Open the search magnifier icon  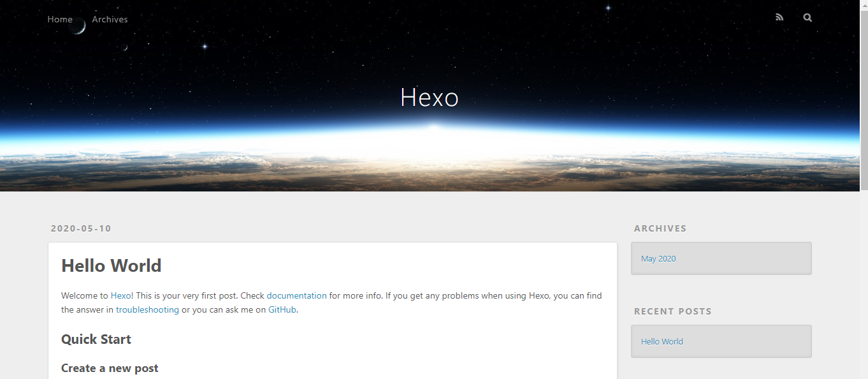click(x=807, y=18)
